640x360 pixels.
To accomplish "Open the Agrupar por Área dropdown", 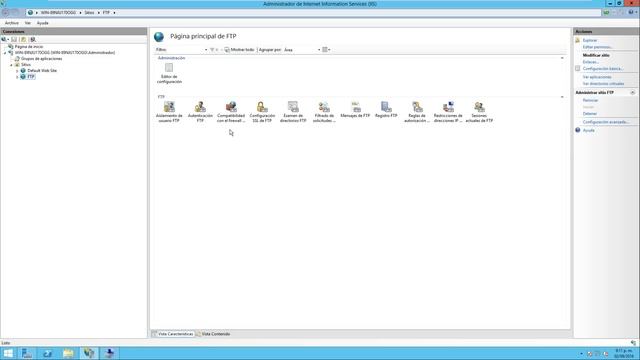I will point(302,50).
